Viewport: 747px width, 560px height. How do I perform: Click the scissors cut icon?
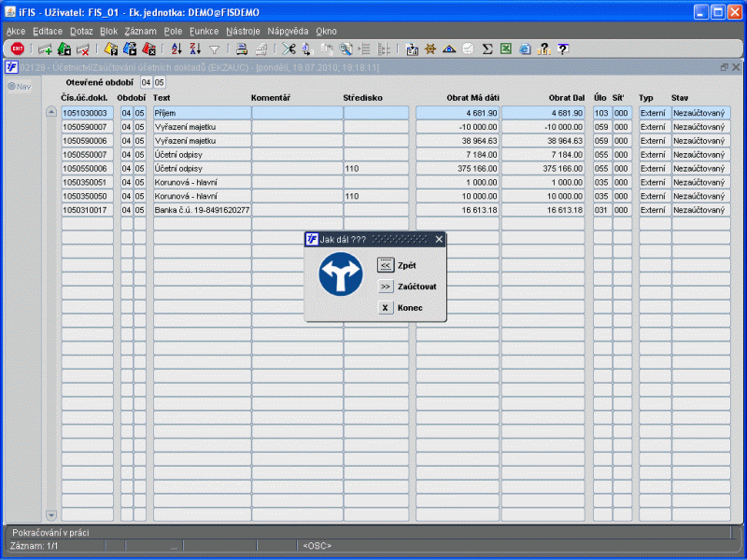[x=288, y=49]
